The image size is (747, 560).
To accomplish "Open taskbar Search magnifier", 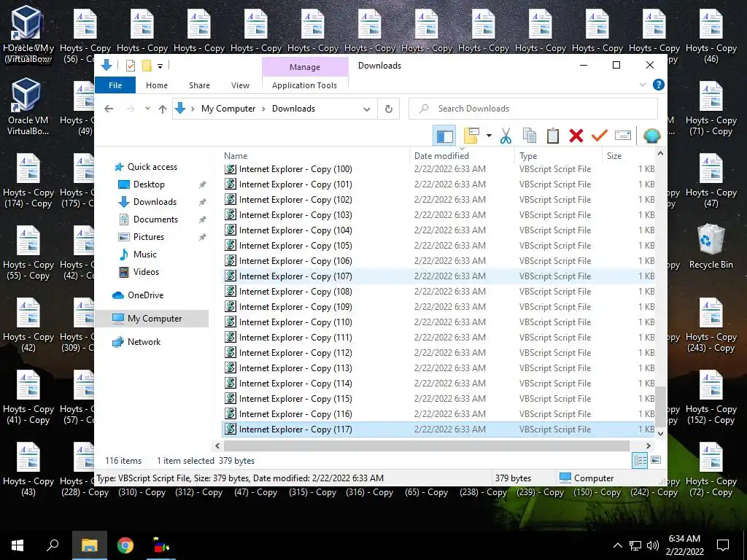I will (x=53, y=545).
